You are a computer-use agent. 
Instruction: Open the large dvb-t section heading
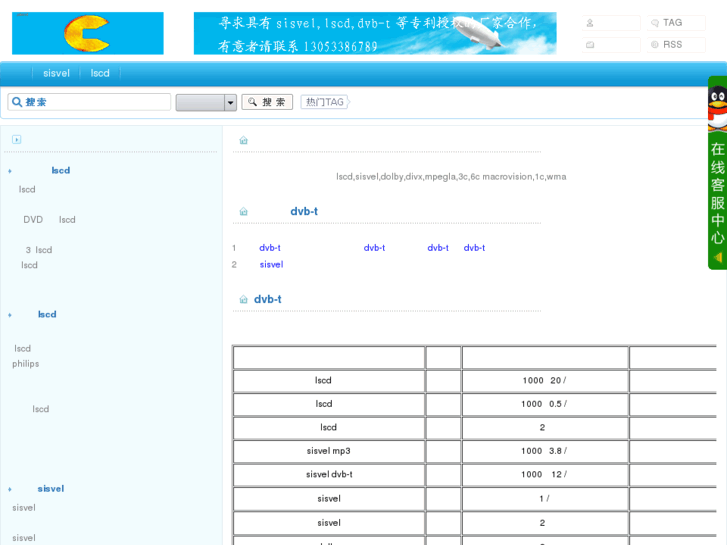coord(304,212)
